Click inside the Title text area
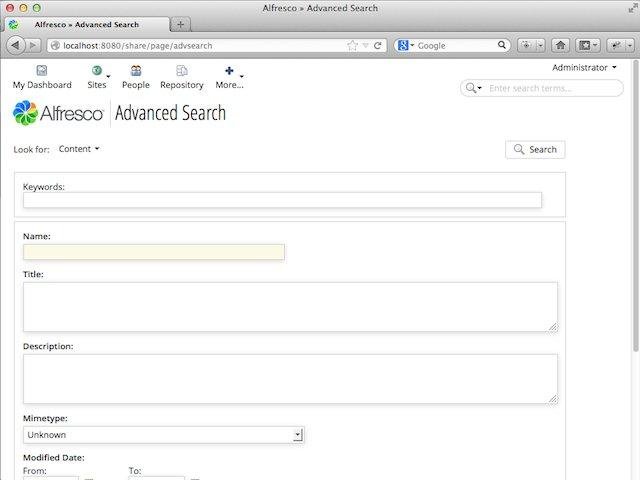 pos(290,307)
